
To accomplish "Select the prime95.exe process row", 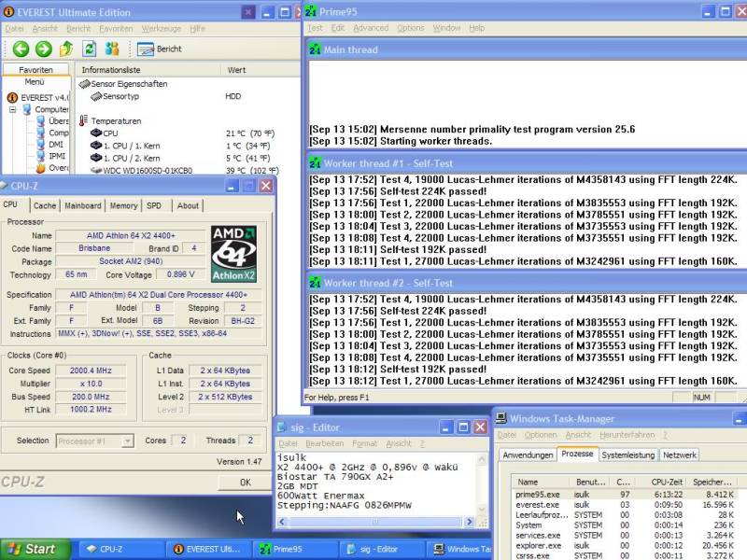I will tap(625, 495).
